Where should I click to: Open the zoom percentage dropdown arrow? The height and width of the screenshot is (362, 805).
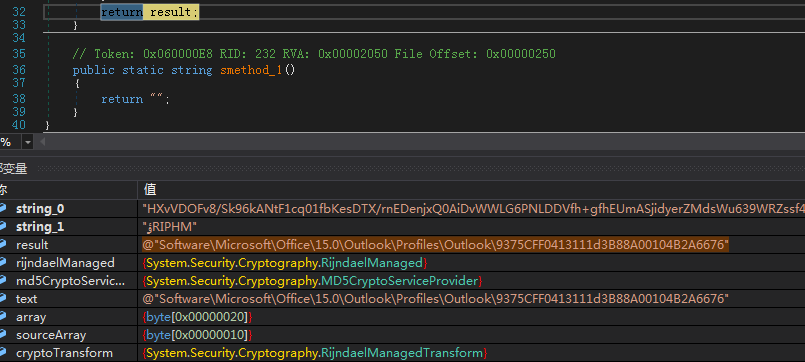click(x=27, y=142)
